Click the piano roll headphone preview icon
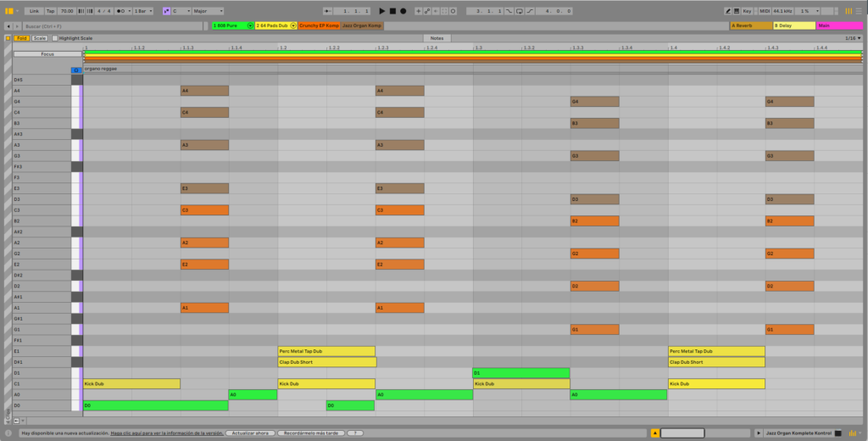 [76, 70]
